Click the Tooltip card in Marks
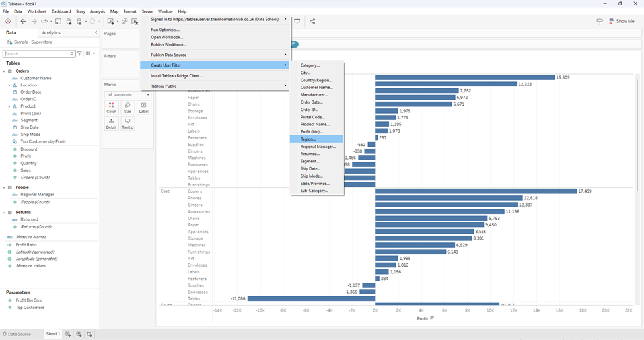This screenshot has height=340, width=644. click(127, 123)
